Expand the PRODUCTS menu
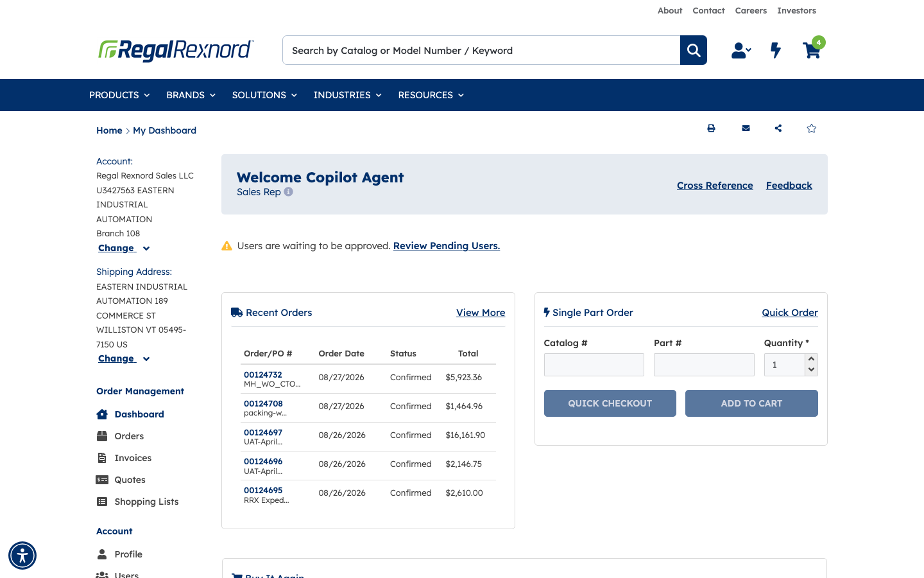This screenshot has width=924, height=578. (x=119, y=95)
